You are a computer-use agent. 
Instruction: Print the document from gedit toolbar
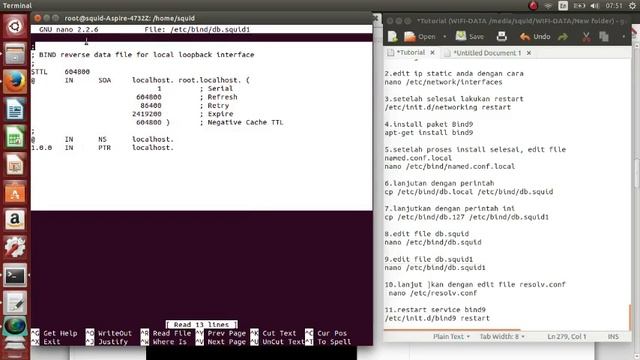(502, 37)
